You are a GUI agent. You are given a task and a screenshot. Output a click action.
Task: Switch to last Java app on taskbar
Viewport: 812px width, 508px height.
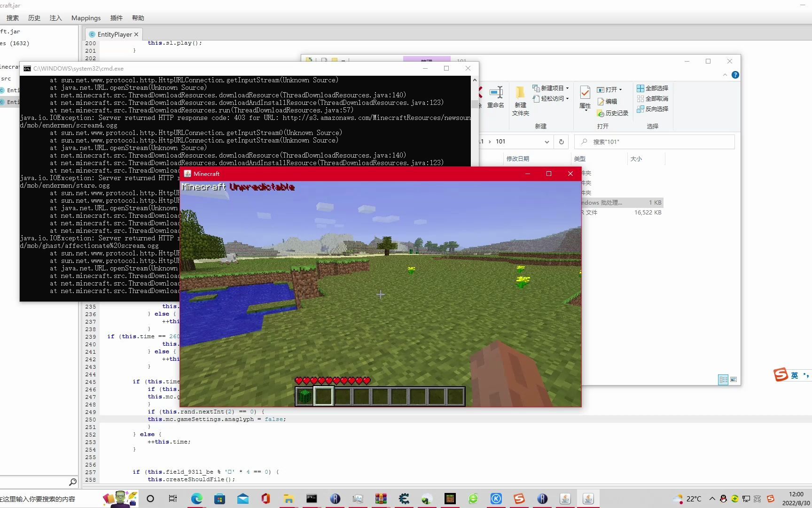click(588, 499)
